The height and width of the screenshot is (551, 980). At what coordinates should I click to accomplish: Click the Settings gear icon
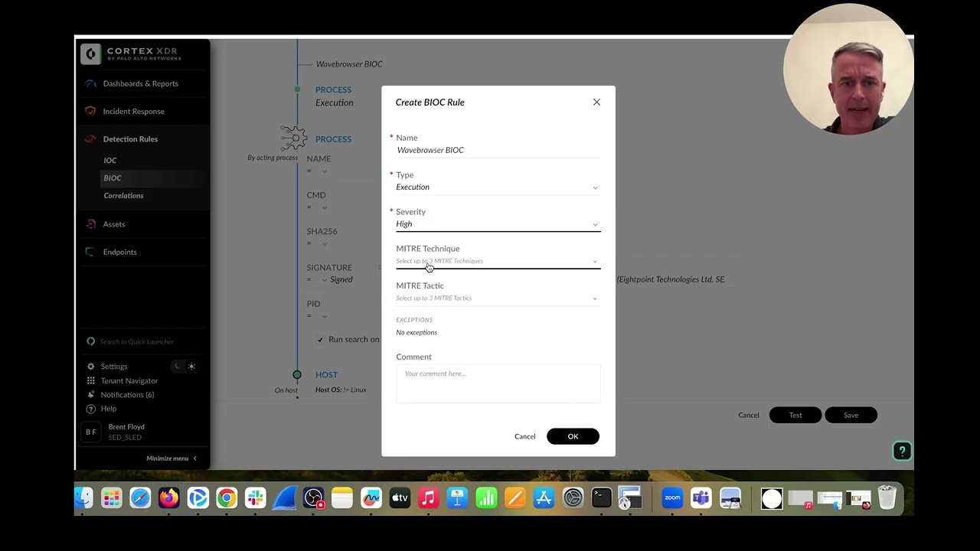[x=91, y=367]
